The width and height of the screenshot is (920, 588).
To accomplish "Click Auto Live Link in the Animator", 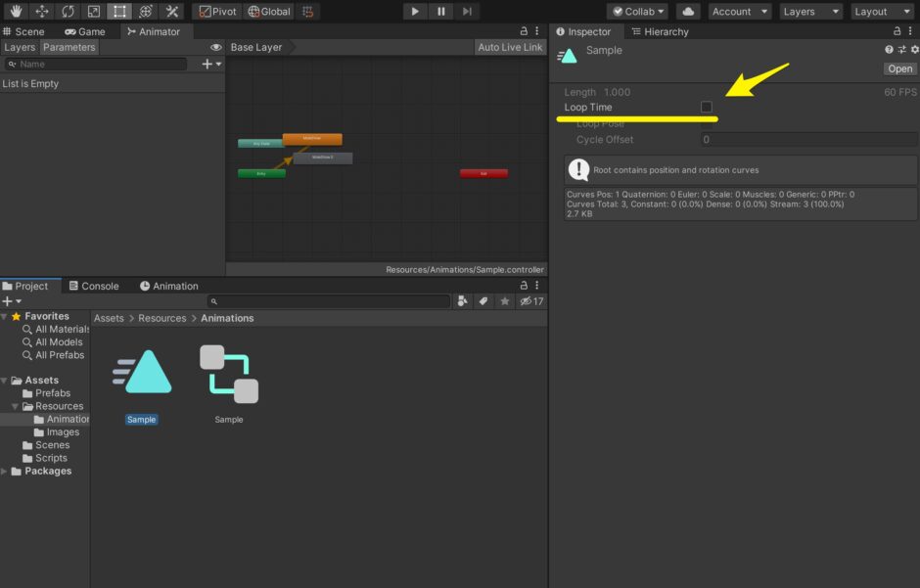I will 509,47.
